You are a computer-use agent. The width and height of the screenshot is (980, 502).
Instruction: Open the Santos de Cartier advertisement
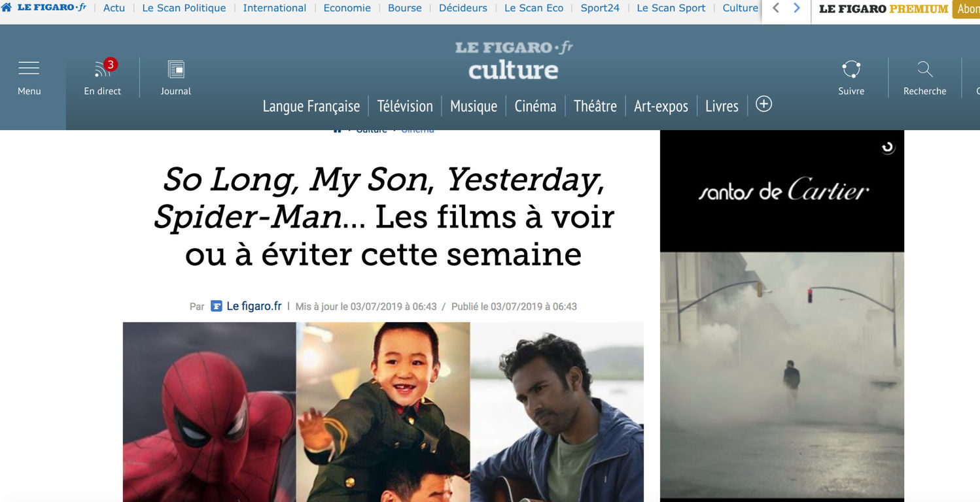coord(782,316)
